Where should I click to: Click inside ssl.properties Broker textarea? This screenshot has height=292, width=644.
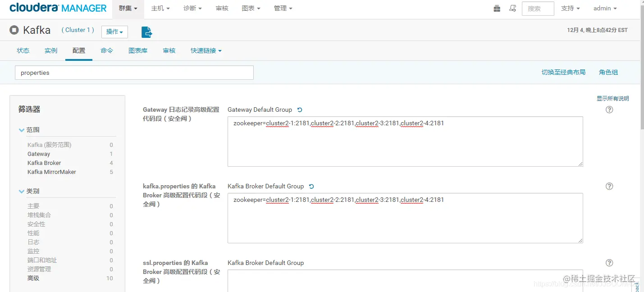point(405,280)
